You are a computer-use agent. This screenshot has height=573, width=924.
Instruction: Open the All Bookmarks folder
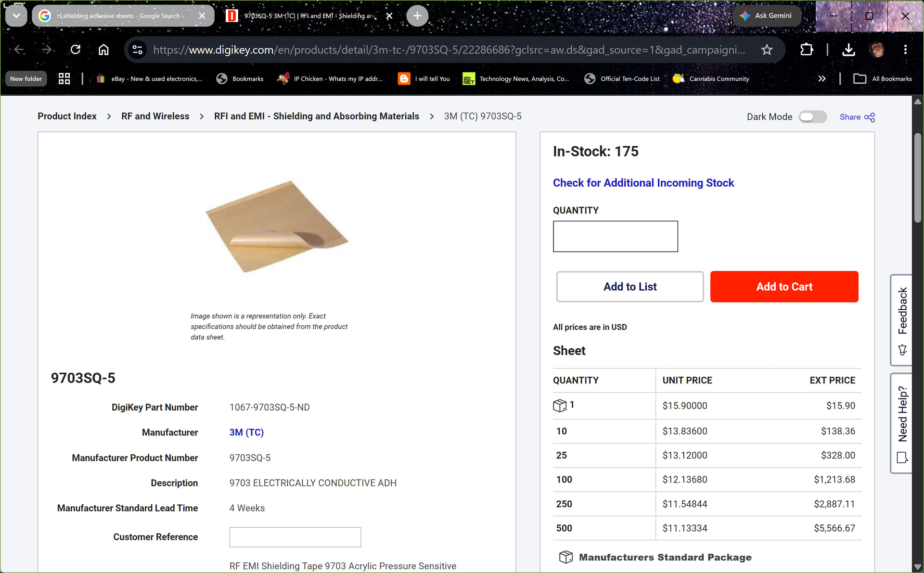[883, 78]
